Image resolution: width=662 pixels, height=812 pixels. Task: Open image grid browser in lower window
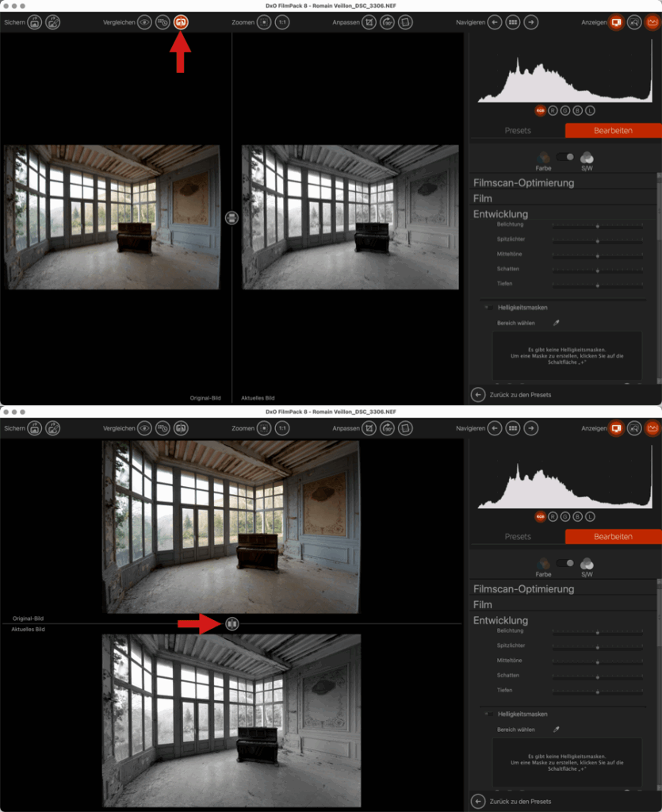coord(513,428)
